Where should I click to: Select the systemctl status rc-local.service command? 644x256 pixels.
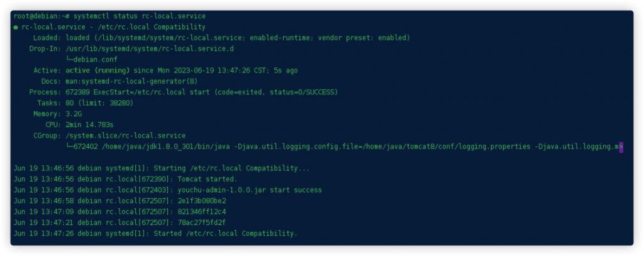138,15
